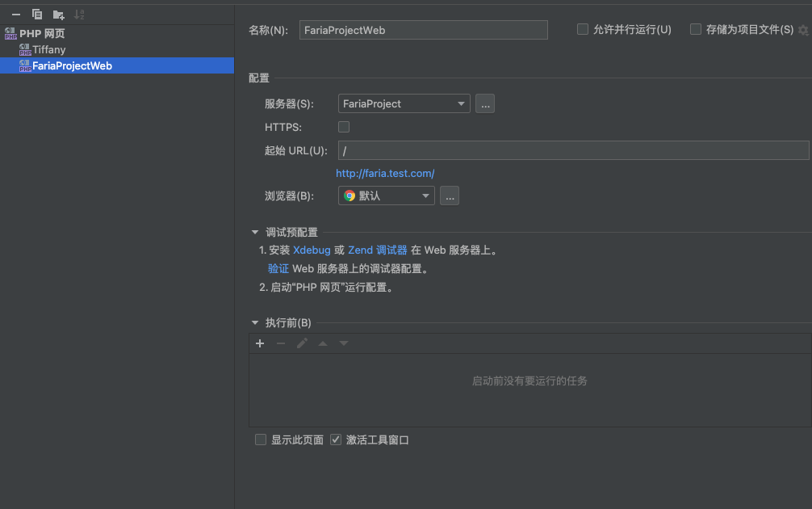Open the 浏览器 默认 dropdown
Screen dimensions: 812x509
(387, 196)
